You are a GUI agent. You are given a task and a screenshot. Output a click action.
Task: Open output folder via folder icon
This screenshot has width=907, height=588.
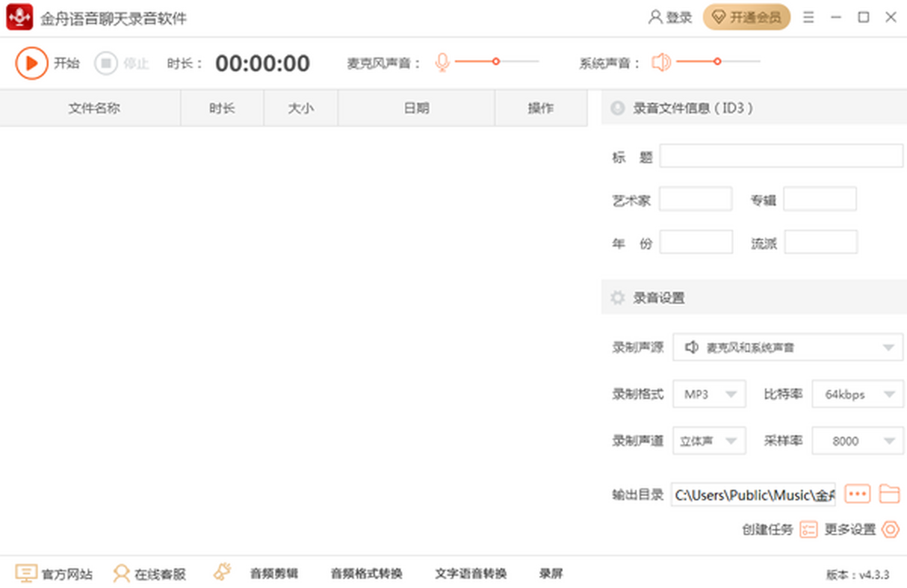pos(890,494)
